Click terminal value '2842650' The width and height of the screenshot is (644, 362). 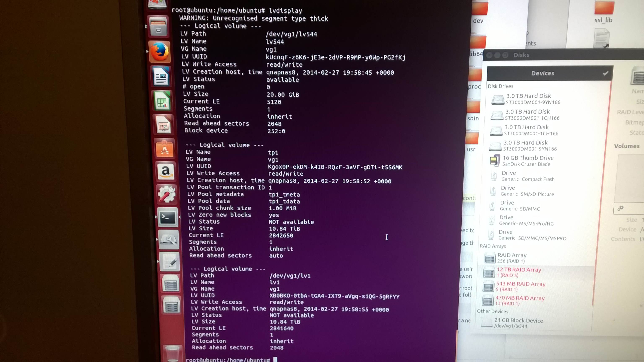pyautogui.click(x=281, y=236)
